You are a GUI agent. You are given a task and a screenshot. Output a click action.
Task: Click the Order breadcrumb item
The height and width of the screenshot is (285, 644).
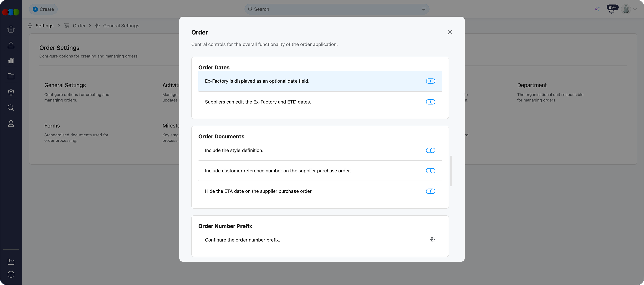click(79, 26)
